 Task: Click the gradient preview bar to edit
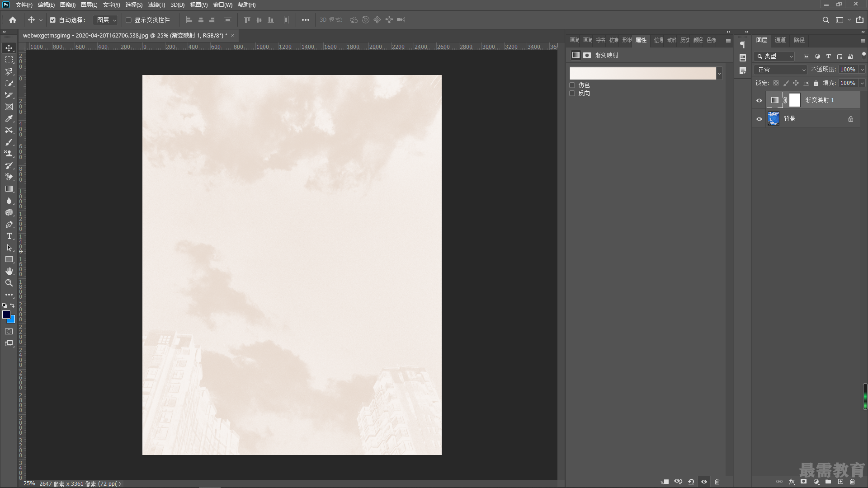click(642, 74)
